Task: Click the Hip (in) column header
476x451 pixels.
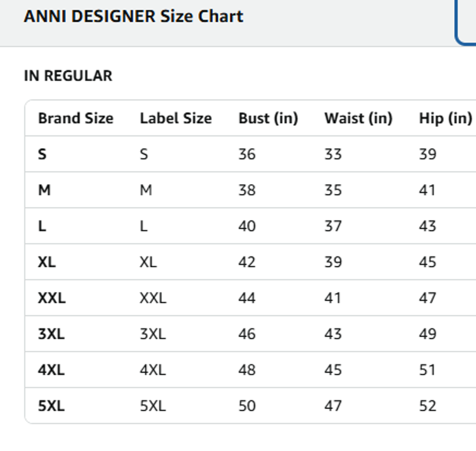Action: tap(445, 119)
